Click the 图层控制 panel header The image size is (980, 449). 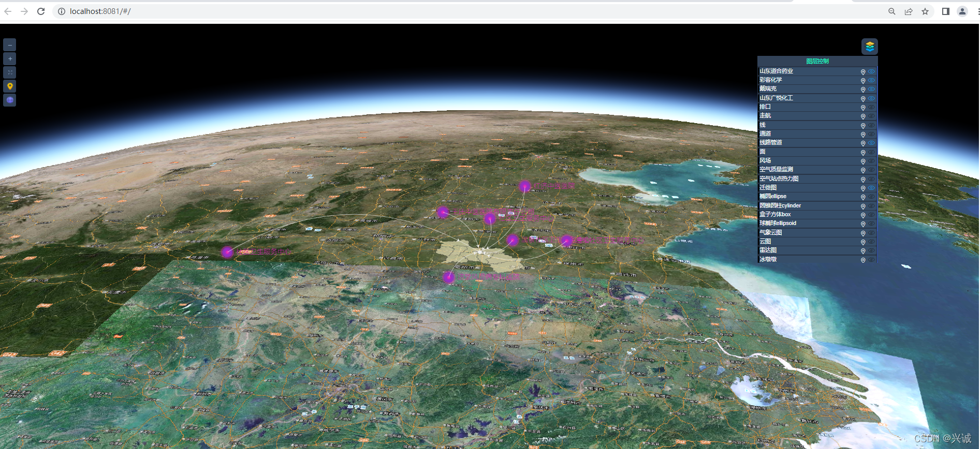point(817,61)
